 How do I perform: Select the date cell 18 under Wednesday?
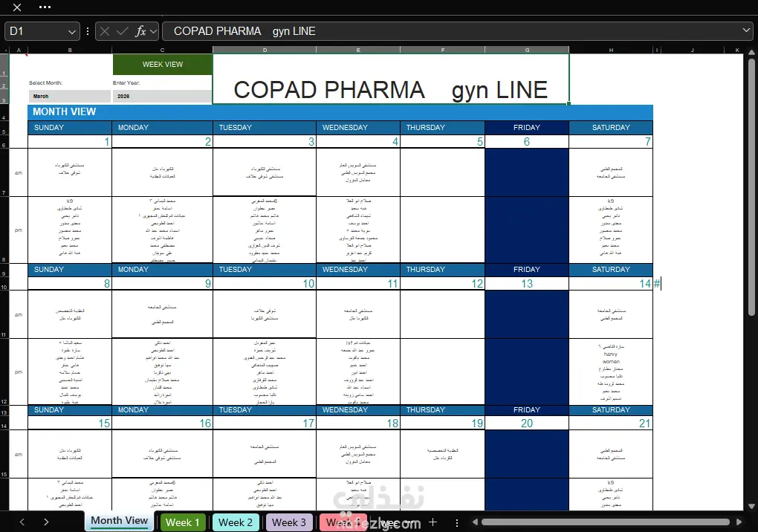point(358,424)
